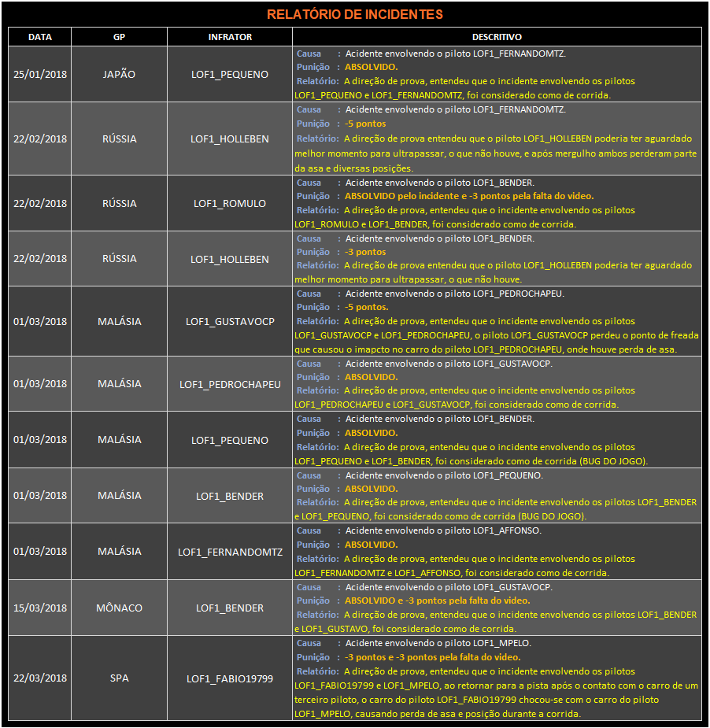Screen dimensions: 710x728
Task: Select LOF1_HOLLEBEN with the -3 pontos penalty
Action: tap(230, 259)
